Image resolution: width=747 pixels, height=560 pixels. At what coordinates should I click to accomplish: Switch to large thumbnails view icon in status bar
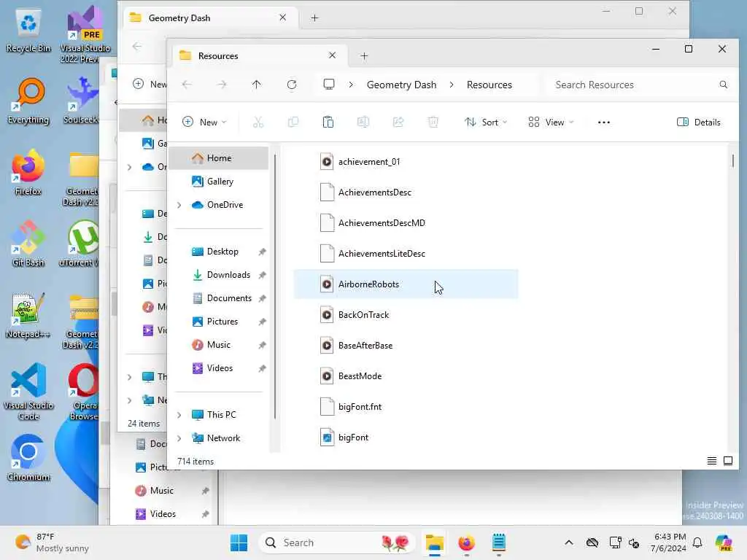point(728,461)
